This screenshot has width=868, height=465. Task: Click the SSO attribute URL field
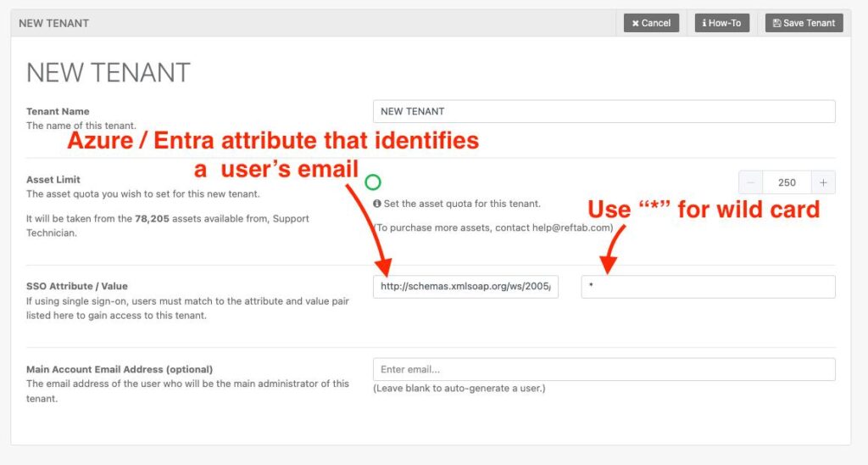(465, 287)
